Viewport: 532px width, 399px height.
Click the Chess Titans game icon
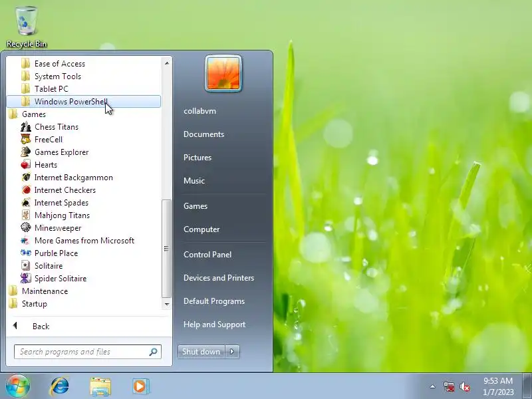tap(26, 127)
